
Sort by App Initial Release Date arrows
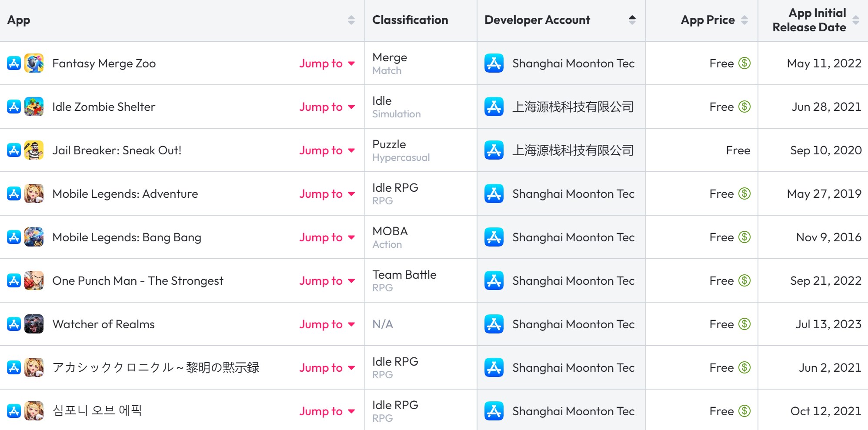coord(856,20)
